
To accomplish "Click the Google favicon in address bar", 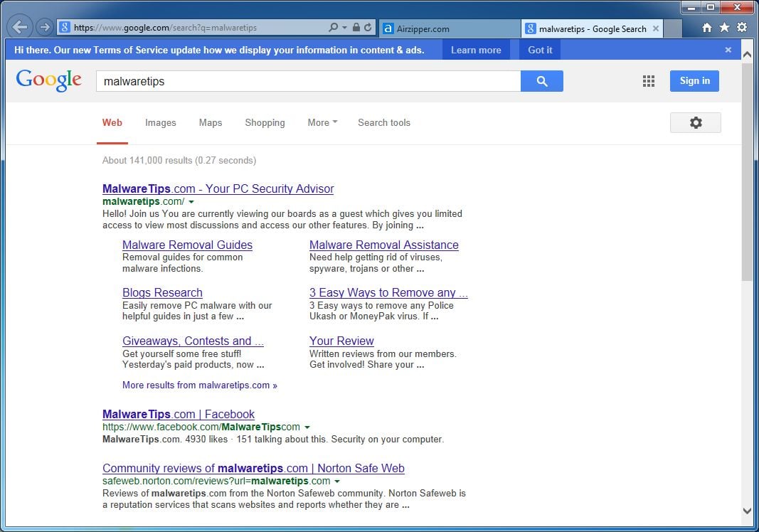I will click(65, 28).
